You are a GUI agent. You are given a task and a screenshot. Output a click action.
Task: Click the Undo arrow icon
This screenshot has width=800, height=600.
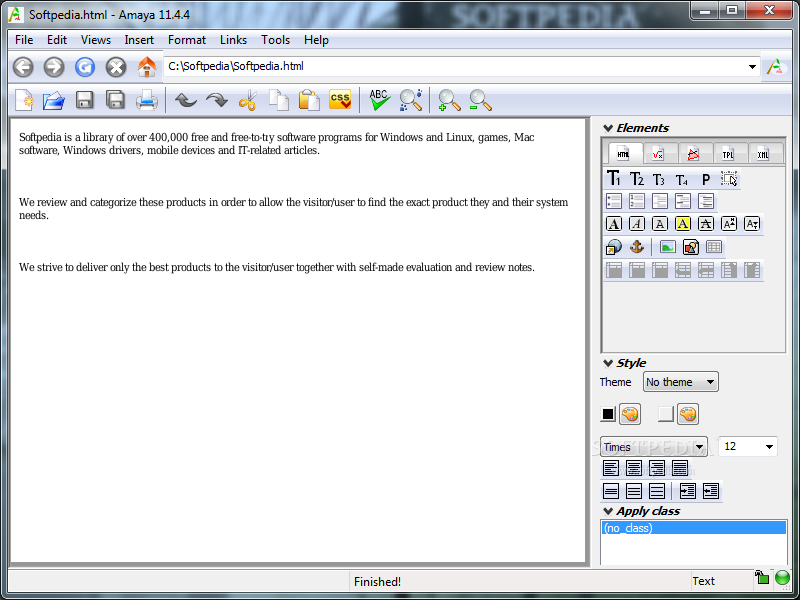pyautogui.click(x=186, y=100)
